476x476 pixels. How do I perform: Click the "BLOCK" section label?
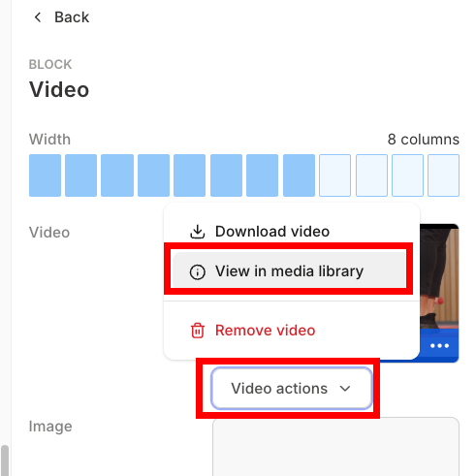[x=50, y=64]
